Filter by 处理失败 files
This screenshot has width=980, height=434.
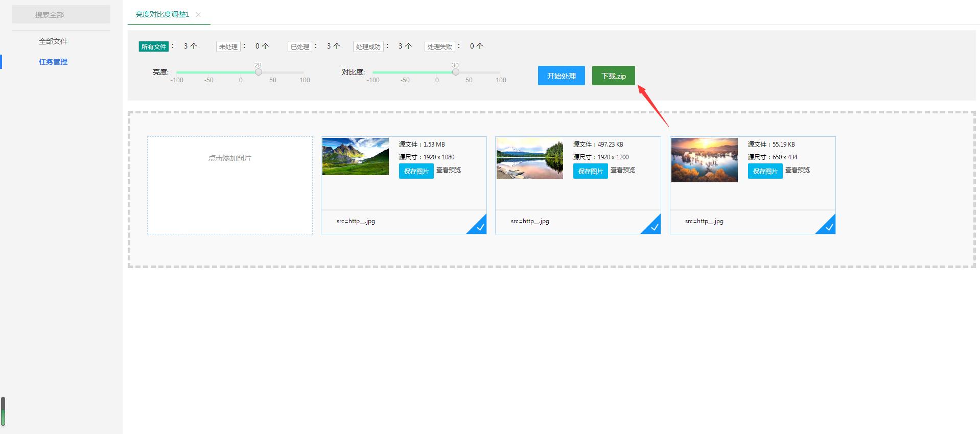tap(440, 46)
